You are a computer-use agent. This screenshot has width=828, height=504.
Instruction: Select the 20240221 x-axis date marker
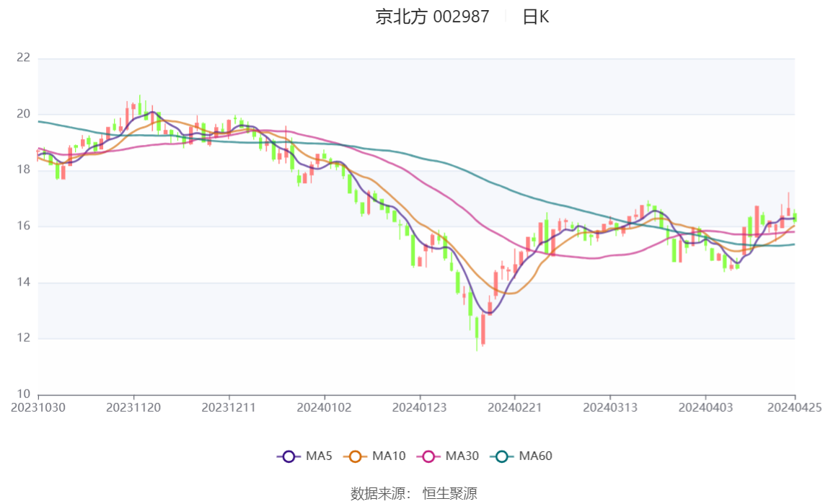(515, 407)
